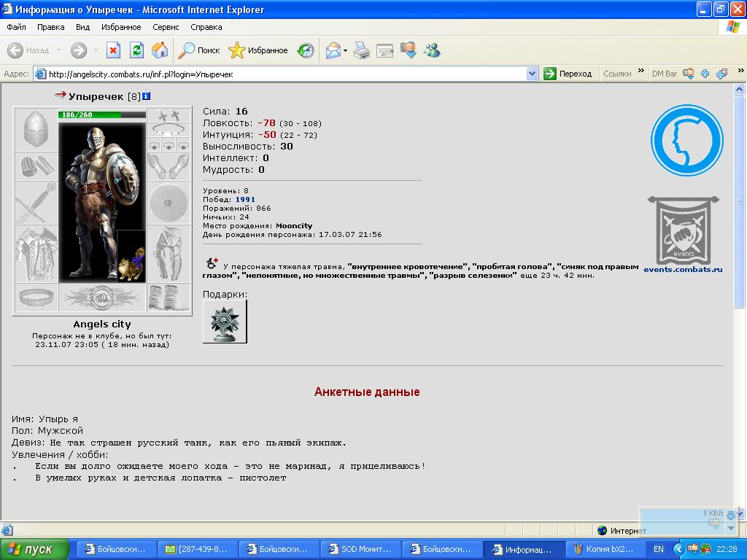Image resolution: width=747 pixels, height=560 pixels.
Task: Open the Избранное menu in menu bar
Action: coord(121,27)
